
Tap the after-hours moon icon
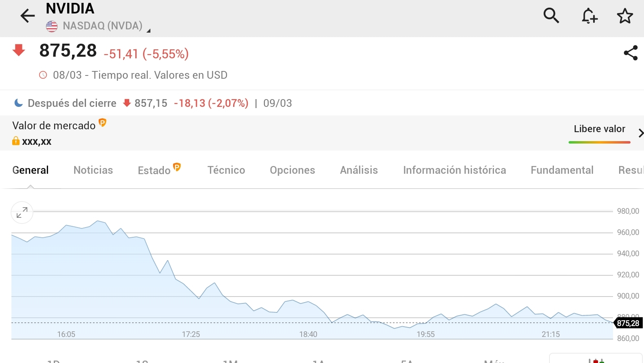coord(18,103)
